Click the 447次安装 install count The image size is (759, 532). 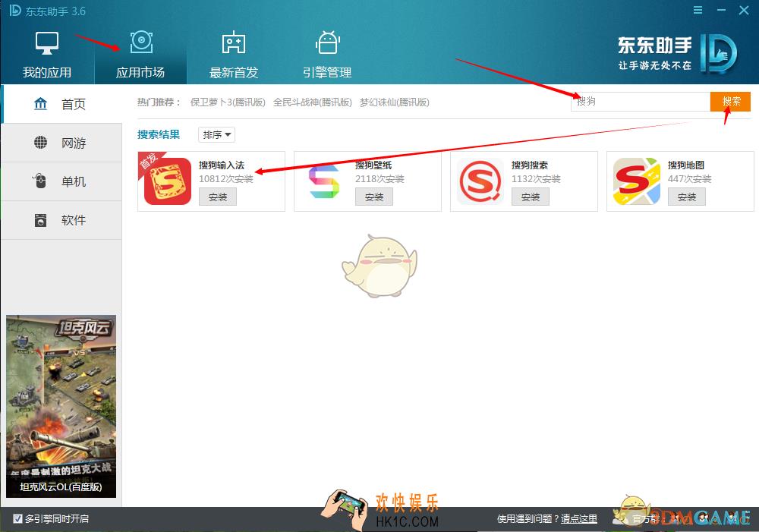[690, 178]
